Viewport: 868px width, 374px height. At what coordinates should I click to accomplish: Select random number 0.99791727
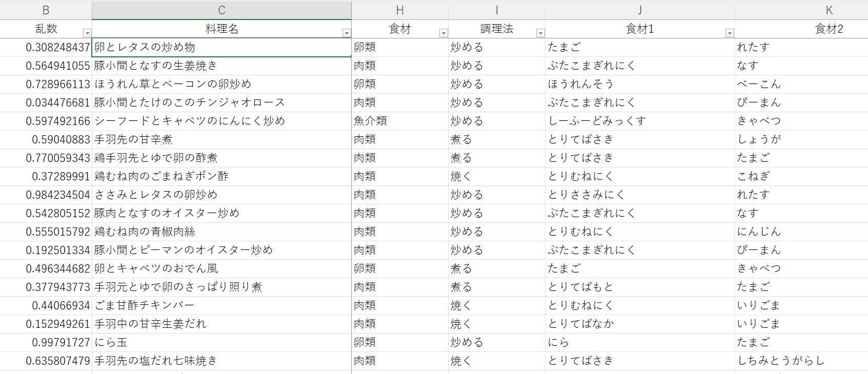tap(46, 343)
